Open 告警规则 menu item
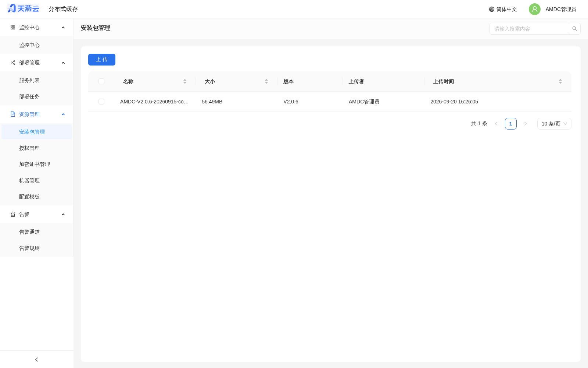This screenshot has width=588, height=368. pyautogui.click(x=37, y=248)
